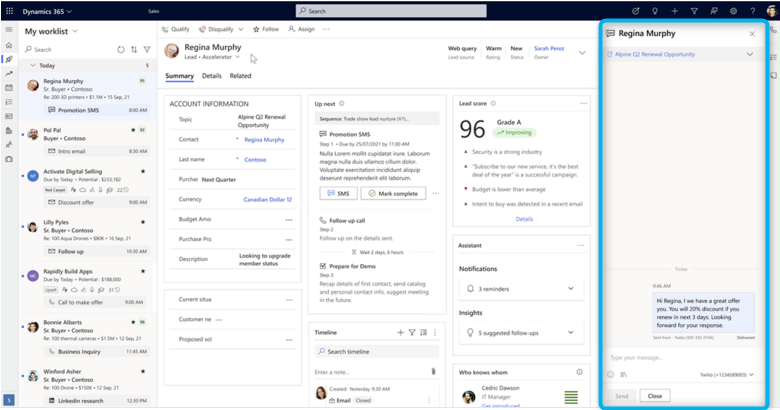Open Assistant more options

coord(581,245)
